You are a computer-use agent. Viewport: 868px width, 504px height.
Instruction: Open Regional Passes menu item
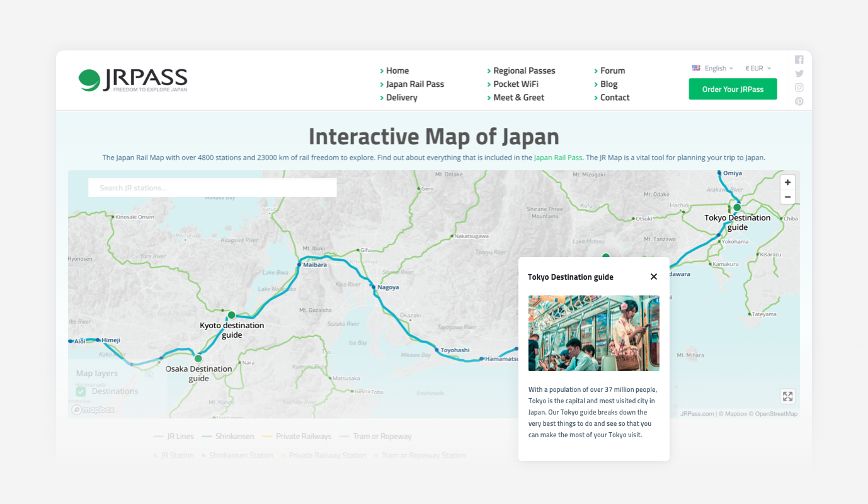point(524,71)
